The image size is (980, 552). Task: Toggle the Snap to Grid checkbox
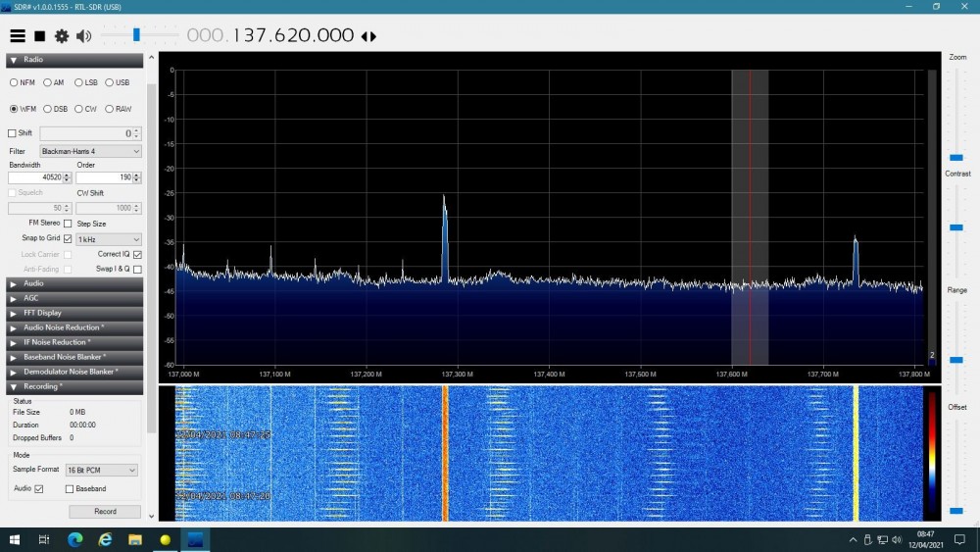tap(68, 239)
